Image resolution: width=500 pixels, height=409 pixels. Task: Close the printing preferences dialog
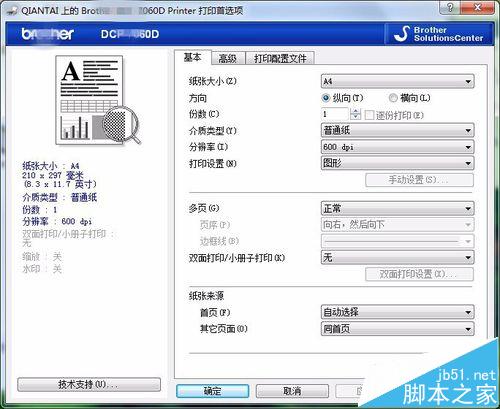[x=478, y=7]
